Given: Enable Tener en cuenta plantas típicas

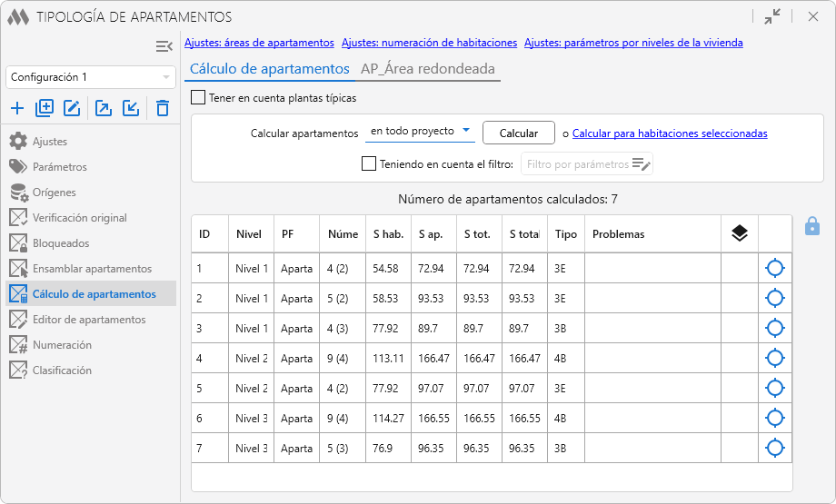Looking at the screenshot, I should [x=198, y=98].
